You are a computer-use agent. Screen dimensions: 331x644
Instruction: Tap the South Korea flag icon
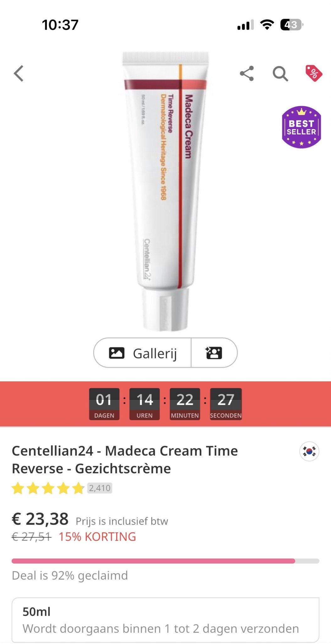pos(309,451)
